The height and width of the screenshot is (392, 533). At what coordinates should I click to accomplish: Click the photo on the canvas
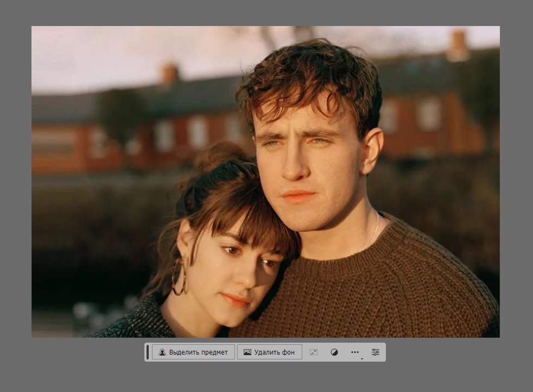tap(265, 182)
